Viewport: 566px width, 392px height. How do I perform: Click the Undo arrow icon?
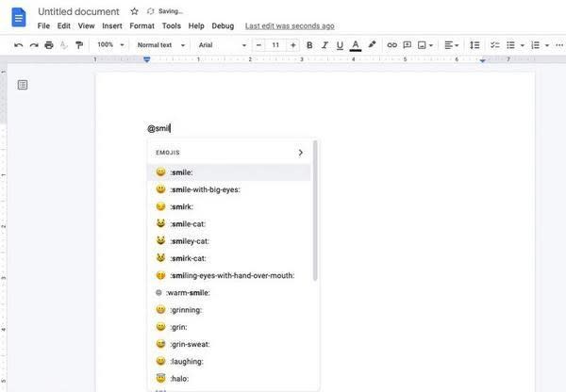pyautogui.click(x=19, y=44)
